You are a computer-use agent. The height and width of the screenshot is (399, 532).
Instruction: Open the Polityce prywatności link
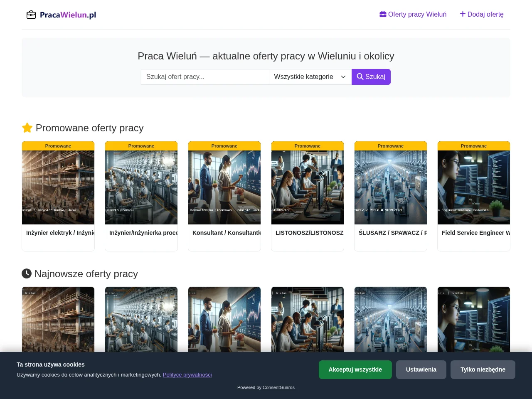tap(187, 374)
